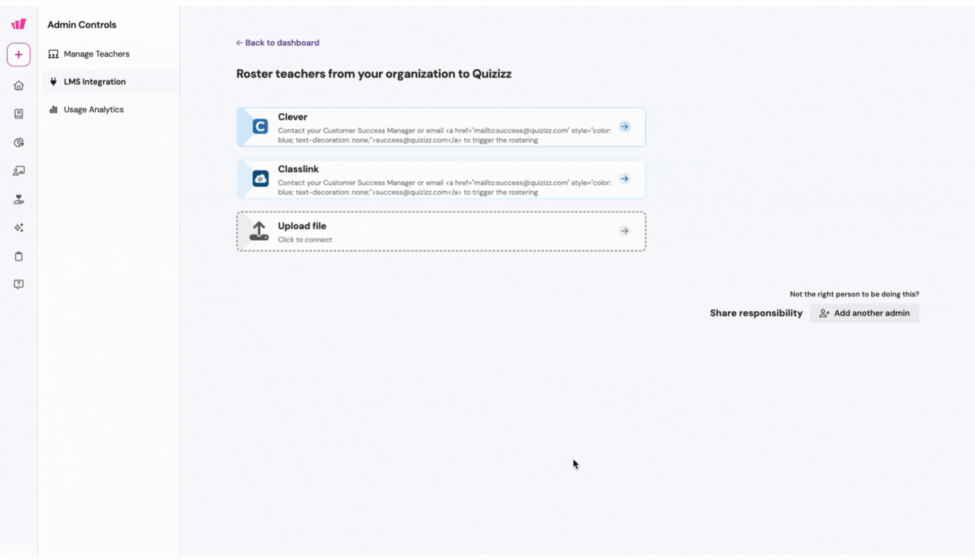Click the Quizizz logo icon
The image size is (975, 560).
coord(19,24)
